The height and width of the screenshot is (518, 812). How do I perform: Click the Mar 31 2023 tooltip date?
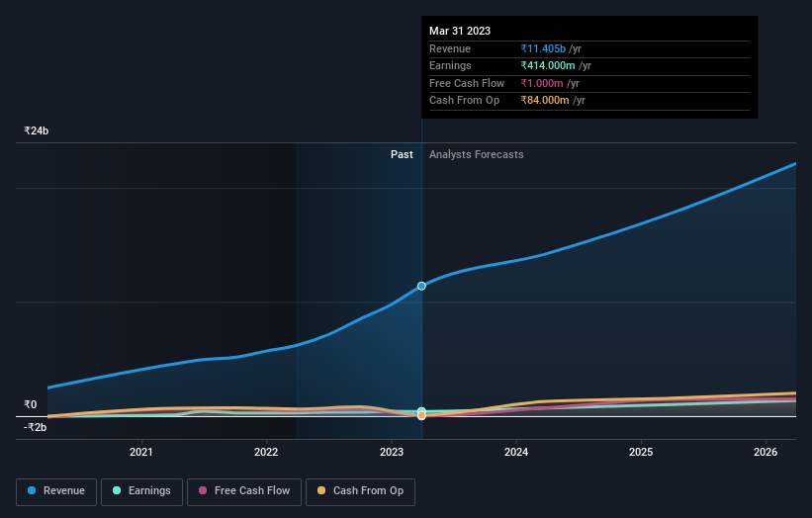point(460,31)
